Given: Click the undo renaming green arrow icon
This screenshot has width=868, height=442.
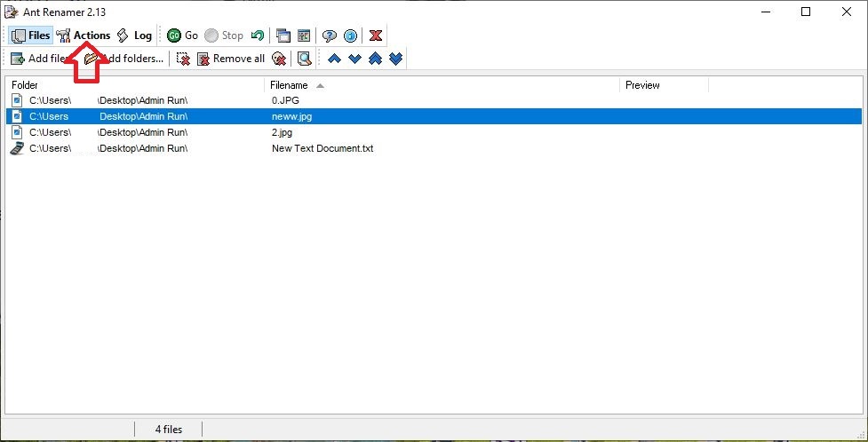Looking at the screenshot, I should 258,36.
